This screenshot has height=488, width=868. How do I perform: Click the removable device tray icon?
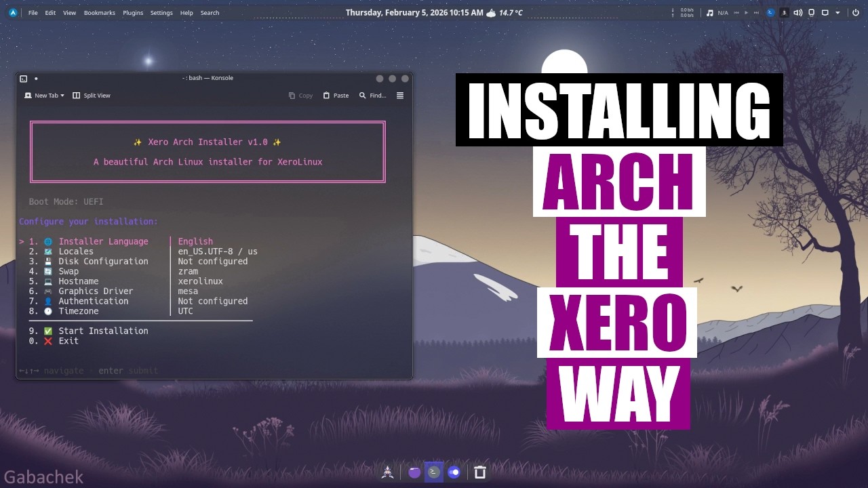coord(812,12)
